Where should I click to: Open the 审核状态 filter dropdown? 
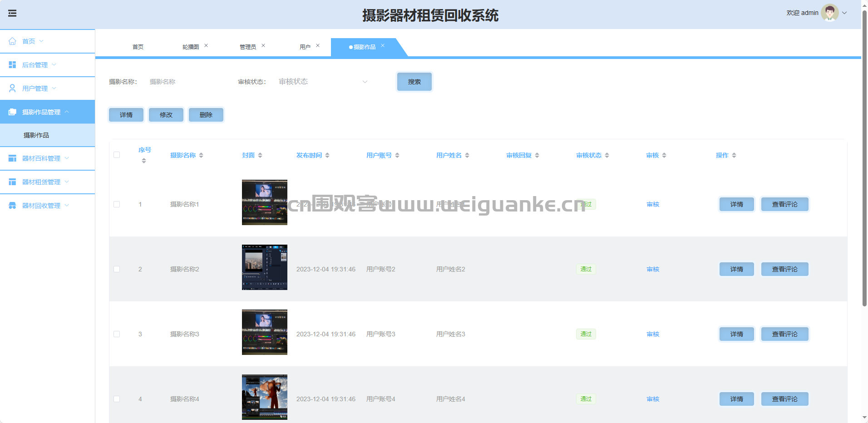(323, 82)
